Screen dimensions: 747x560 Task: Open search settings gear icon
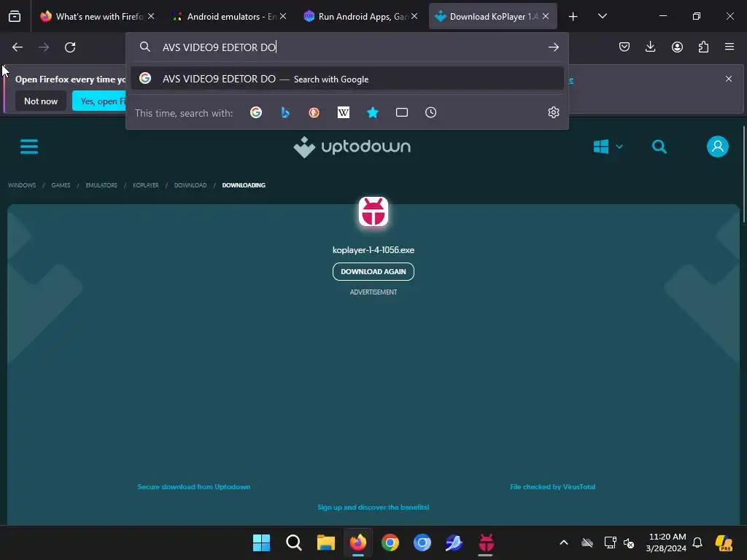point(553,112)
